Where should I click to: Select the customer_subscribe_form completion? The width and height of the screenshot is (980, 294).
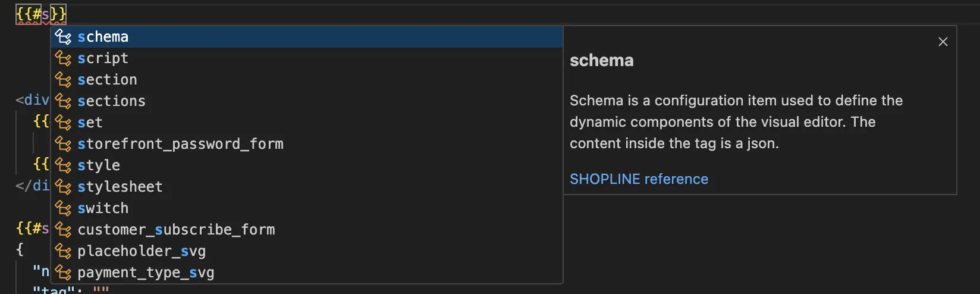(x=176, y=230)
